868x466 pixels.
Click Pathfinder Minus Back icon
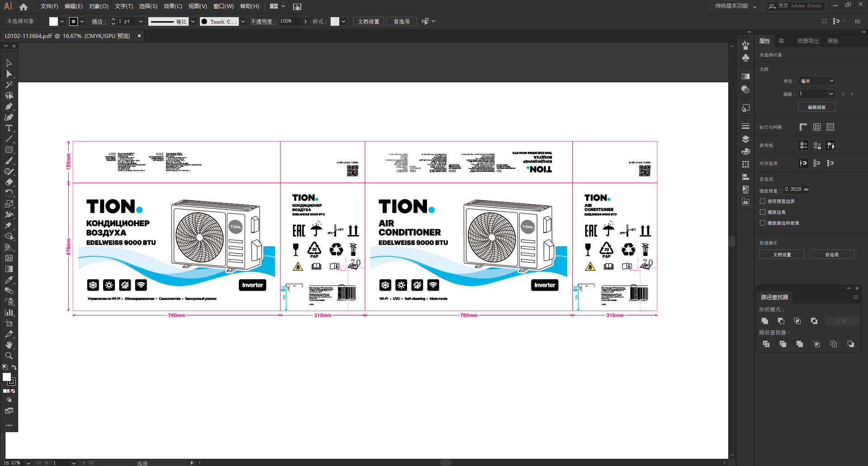851,344
